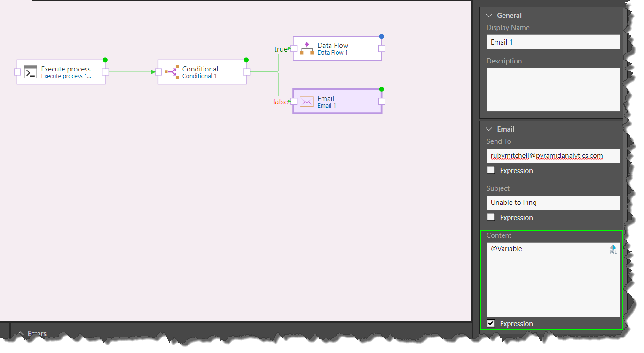Click green status dot on Email node
The height and width of the screenshot is (353, 644).
tap(382, 89)
